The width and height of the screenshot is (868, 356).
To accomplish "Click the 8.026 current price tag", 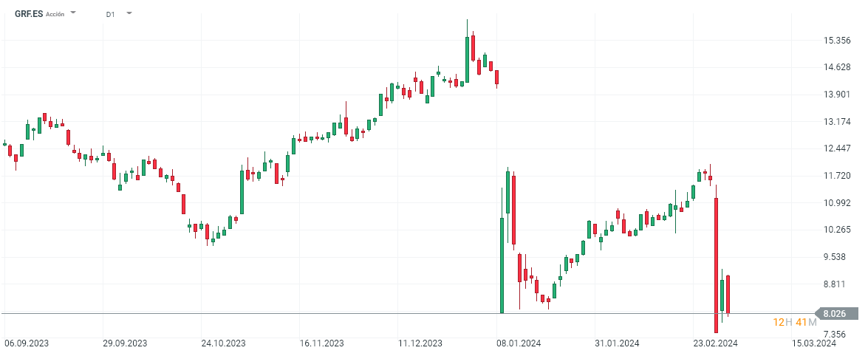I will (x=833, y=314).
